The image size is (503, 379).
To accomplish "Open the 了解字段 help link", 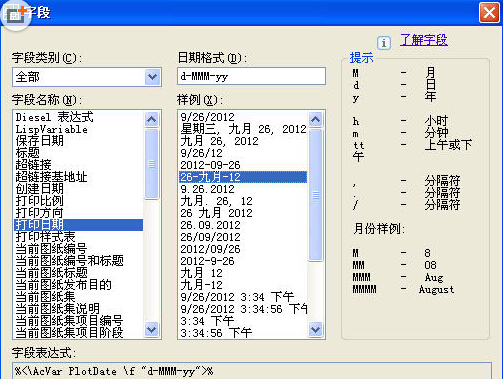I will pos(424,40).
